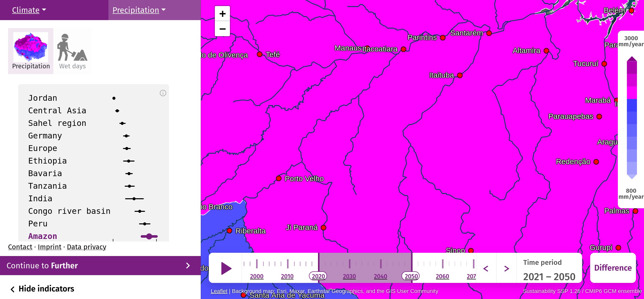Image resolution: width=644 pixels, height=299 pixels.
Task: Select the Wet days indicator
Action: coord(72,51)
